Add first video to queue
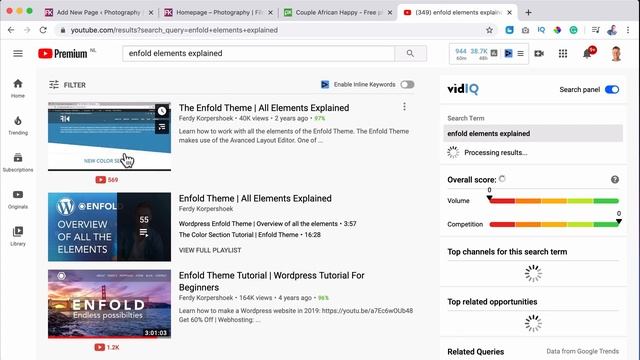Viewport: 640px width, 360px height. tap(162, 127)
